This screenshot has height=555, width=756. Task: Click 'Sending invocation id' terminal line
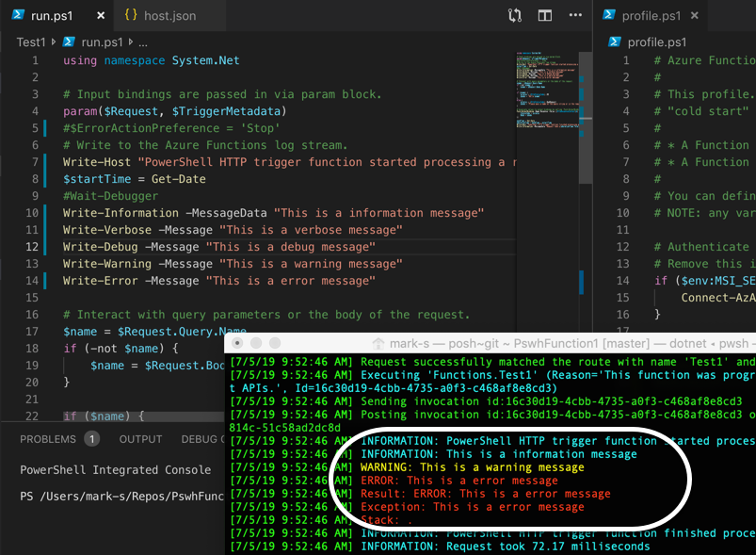tap(551, 401)
